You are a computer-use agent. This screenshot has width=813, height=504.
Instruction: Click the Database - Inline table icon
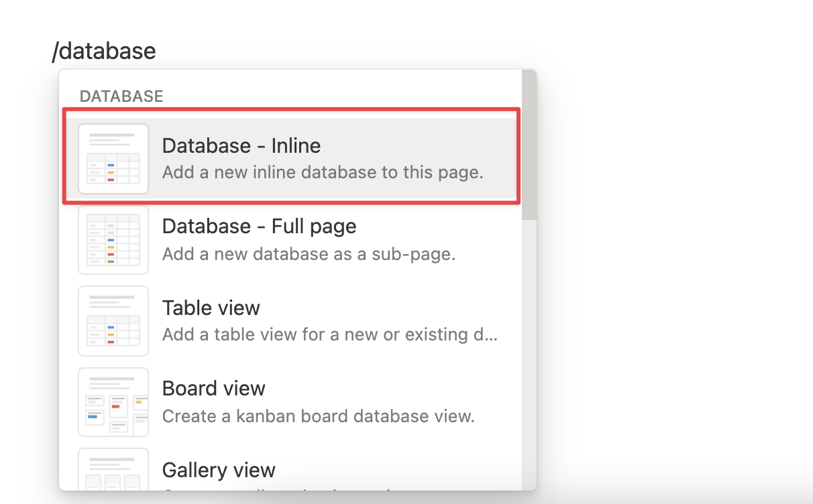(113, 159)
